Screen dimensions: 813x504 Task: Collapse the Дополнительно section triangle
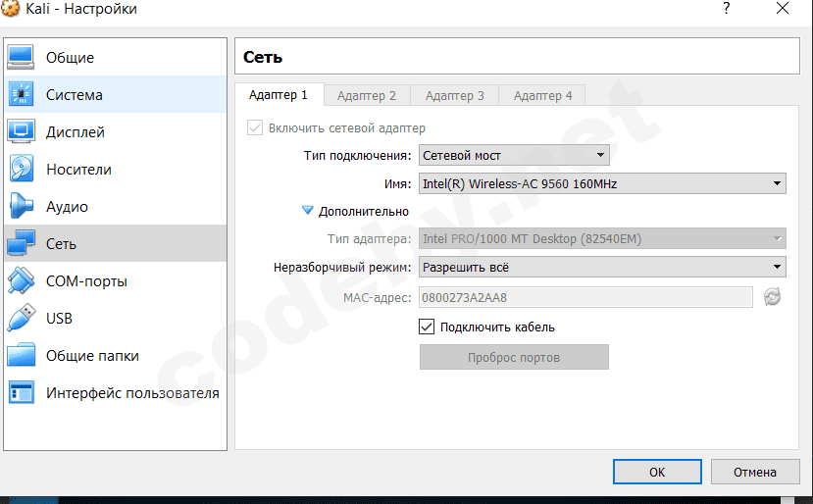coord(308,211)
